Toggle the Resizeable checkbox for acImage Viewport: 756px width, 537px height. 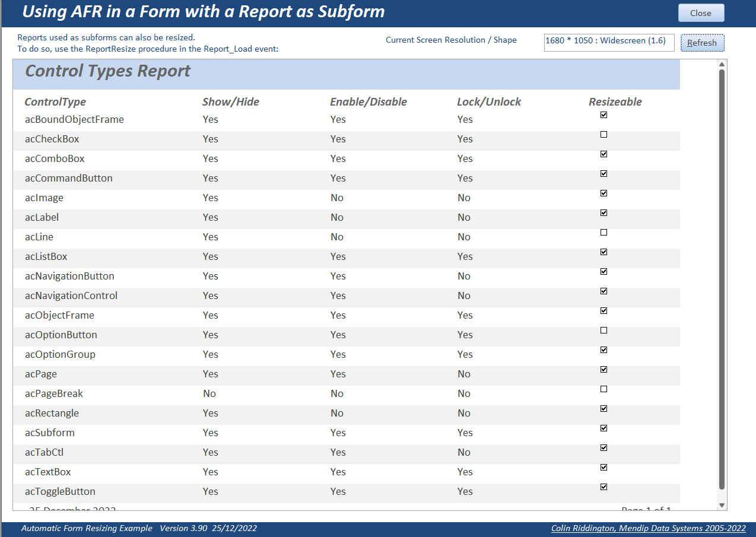603,193
